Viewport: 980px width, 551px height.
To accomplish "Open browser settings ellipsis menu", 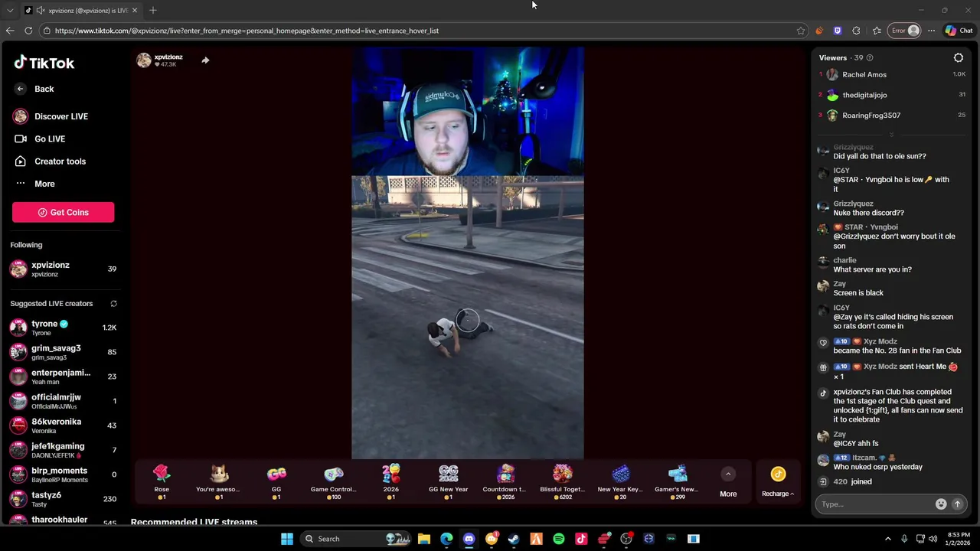I will [931, 31].
